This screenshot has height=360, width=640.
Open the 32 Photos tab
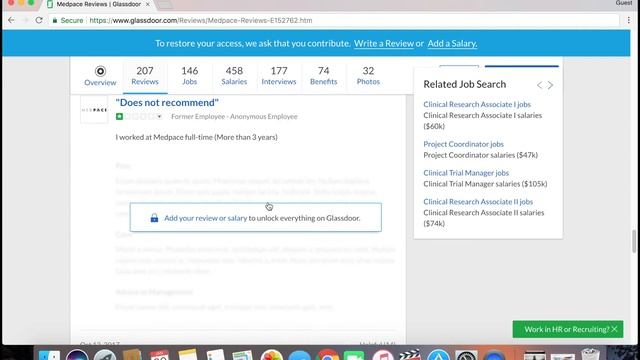(368, 76)
